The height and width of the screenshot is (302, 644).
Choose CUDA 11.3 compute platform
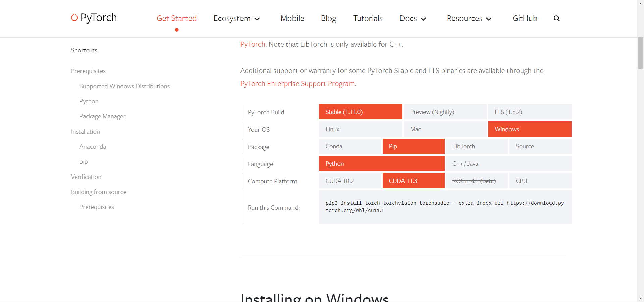tap(414, 181)
